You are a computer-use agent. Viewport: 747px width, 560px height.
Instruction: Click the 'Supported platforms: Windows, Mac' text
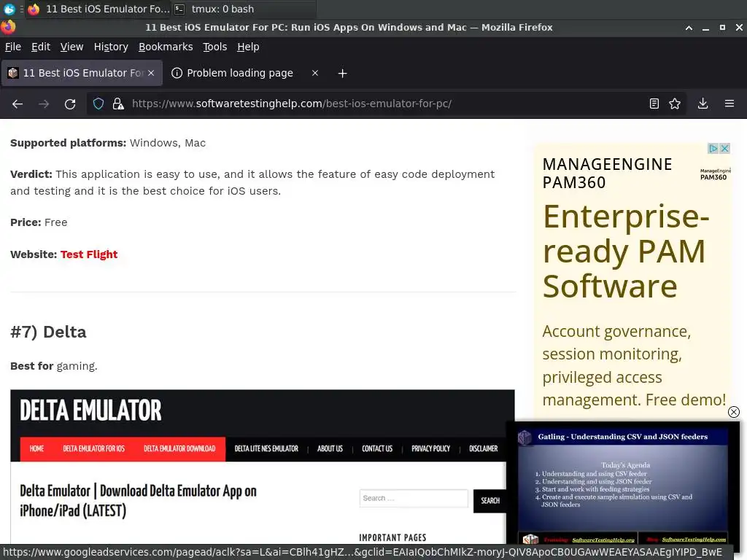(108, 143)
